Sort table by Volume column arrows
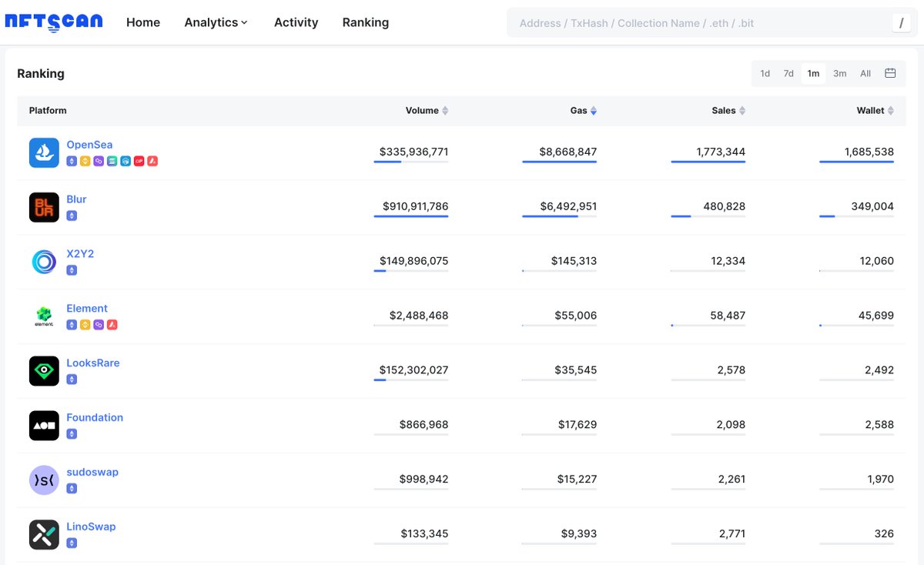Image resolution: width=924 pixels, height=565 pixels. [445, 111]
